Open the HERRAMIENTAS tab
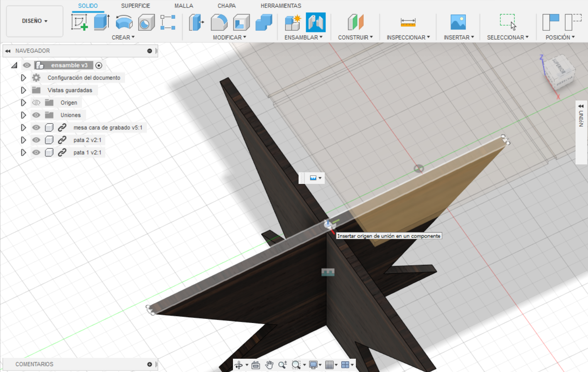588x372 pixels. click(x=281, y=6)
